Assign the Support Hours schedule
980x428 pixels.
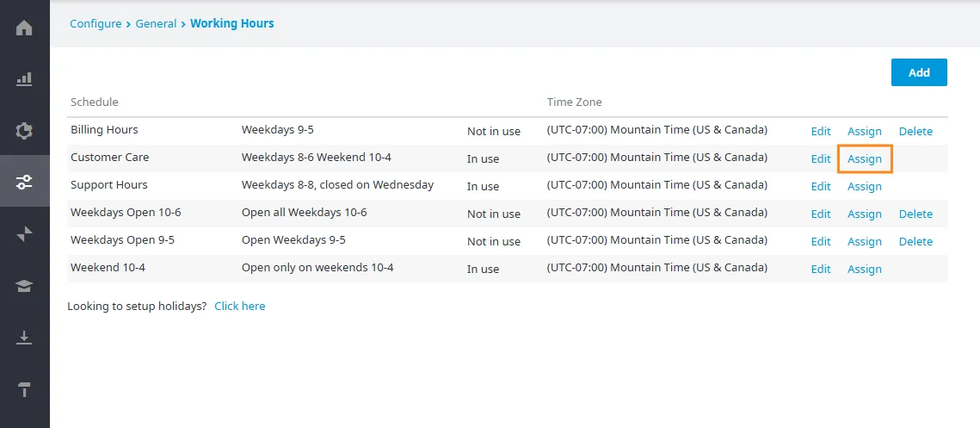point(865,187)
